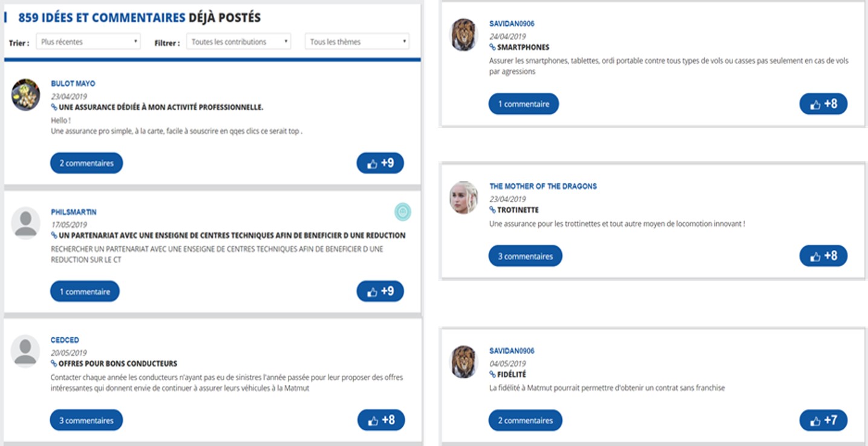Open the 'Plus récentes' sort dropdown
Viewport: 868px width, 446px height.
(88, 42)
